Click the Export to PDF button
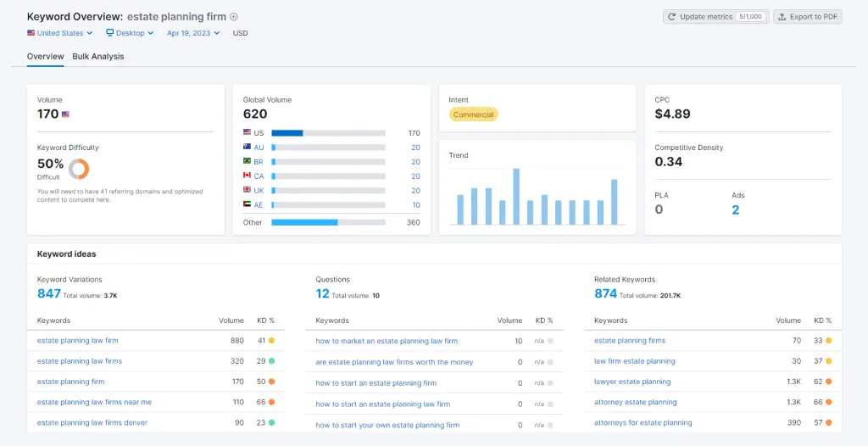The width and height of the screenshot is (868, 446). pyautogui.click(x=808, y=17)
